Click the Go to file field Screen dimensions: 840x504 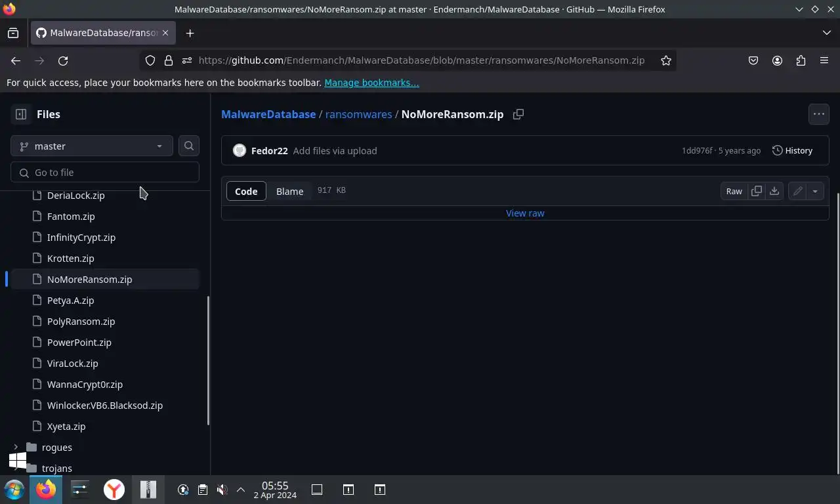coord(105,172)
